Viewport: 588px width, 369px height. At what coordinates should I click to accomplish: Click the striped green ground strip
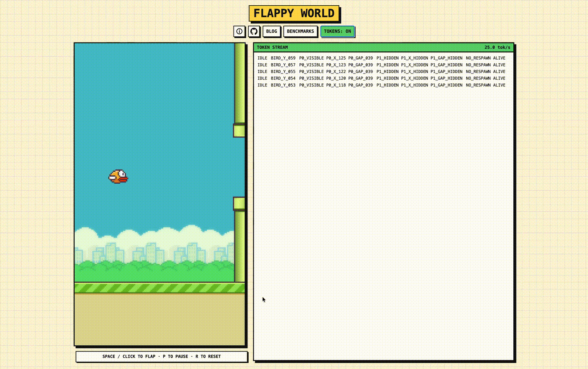[x=160, y=288]
